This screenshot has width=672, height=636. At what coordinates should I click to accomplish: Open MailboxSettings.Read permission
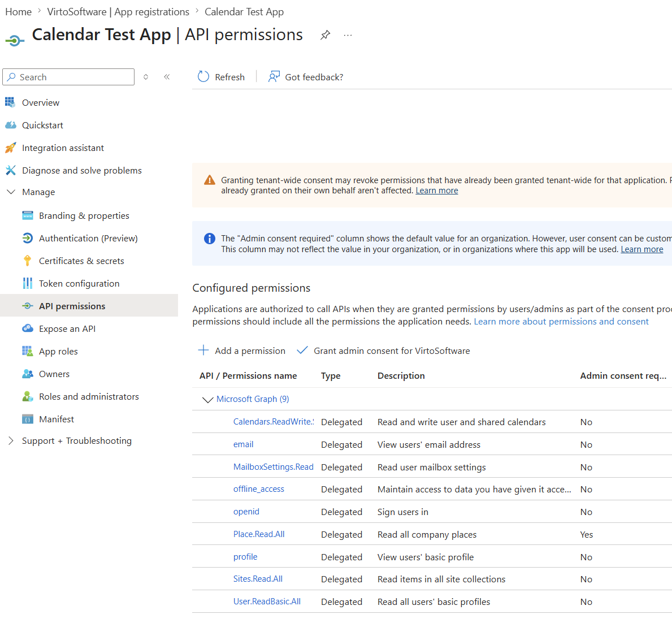(274, 467)
